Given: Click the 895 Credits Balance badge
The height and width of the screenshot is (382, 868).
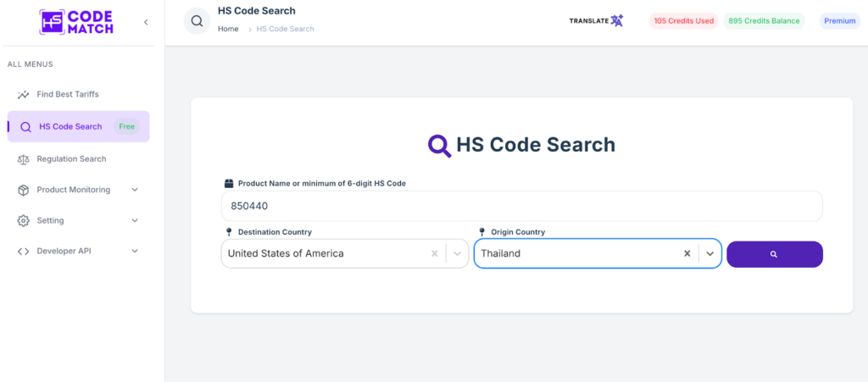Looking at the screenshot, I should 764,21.
